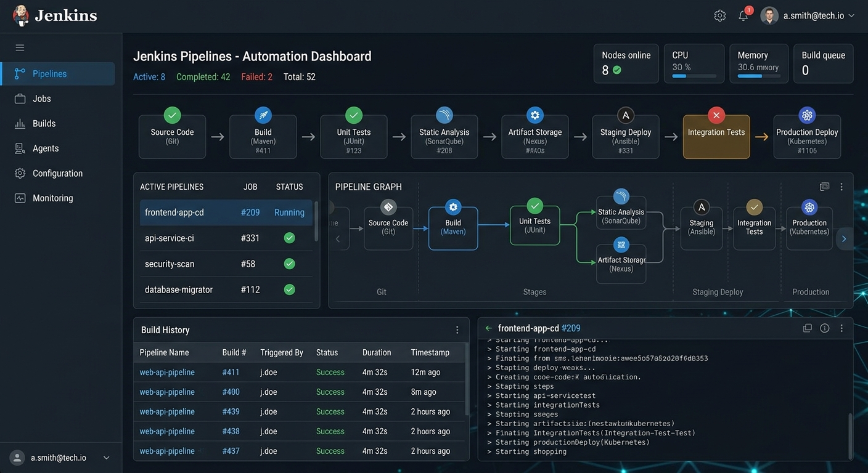Click back arrow beside frontend-app-cd #209
This screenshot has height=473, width=868.
pos(489,328)
